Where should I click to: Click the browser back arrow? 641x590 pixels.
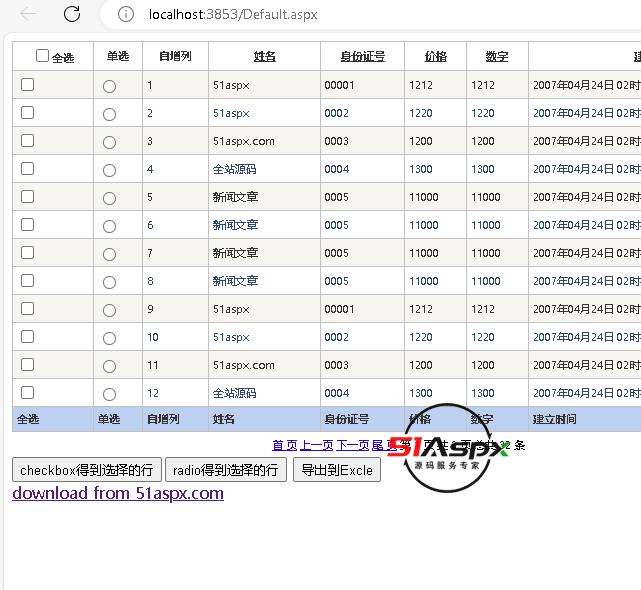[x=28, y=14]
